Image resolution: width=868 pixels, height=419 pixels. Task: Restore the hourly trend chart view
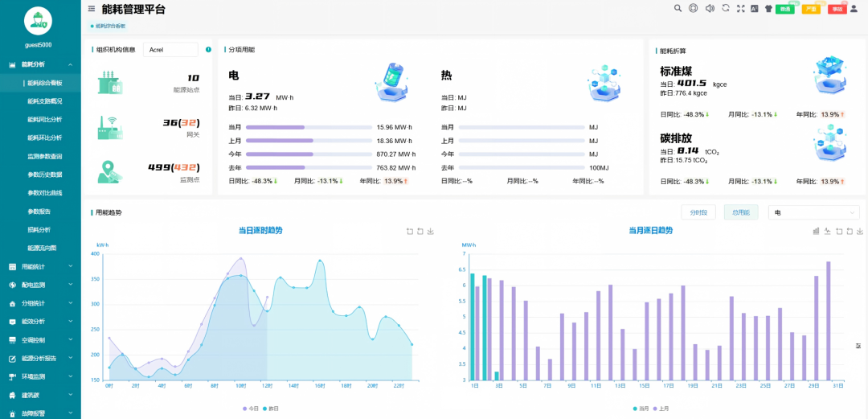coord(420,231)
